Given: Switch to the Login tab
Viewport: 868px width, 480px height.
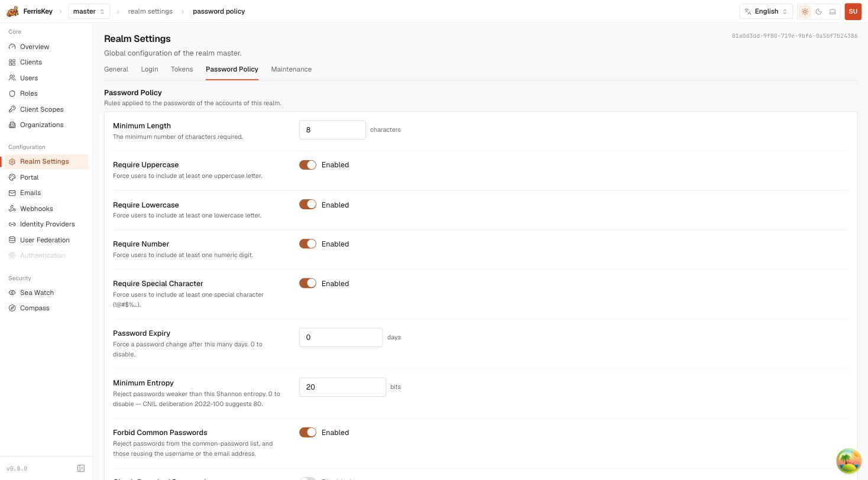Looking at the screenshot, I should pyautogui.click(x=150, y=69).
